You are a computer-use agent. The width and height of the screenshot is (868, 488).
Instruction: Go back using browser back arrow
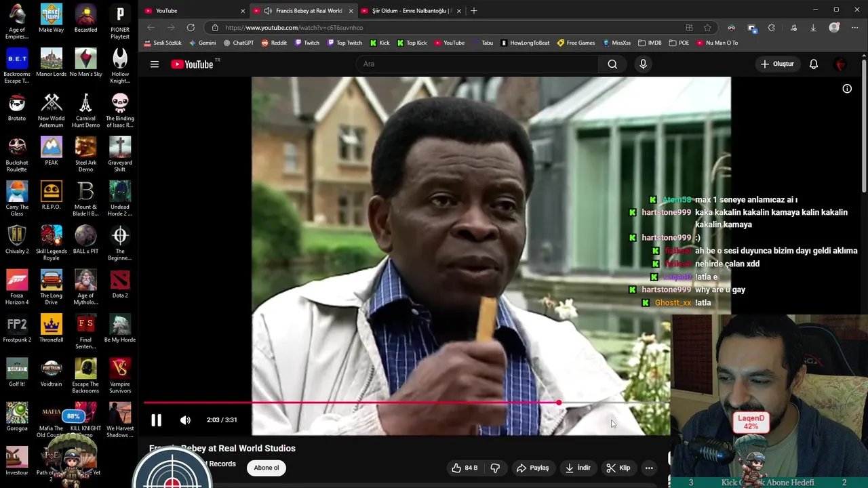pos(151,28)
